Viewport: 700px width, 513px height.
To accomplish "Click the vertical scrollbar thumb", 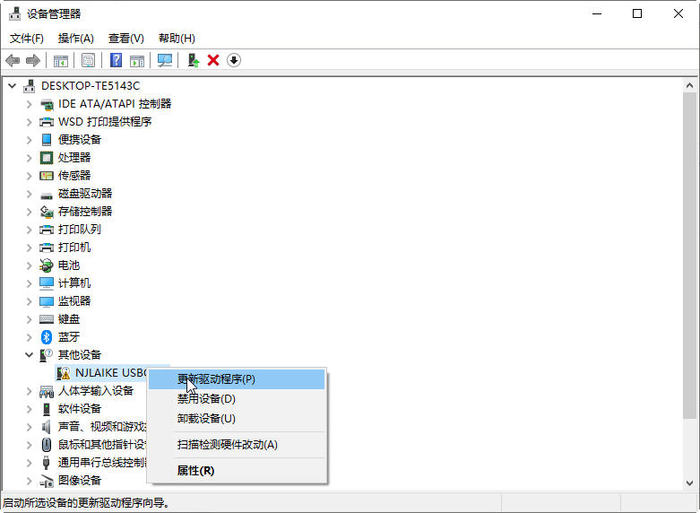I will tap(690, 255).
